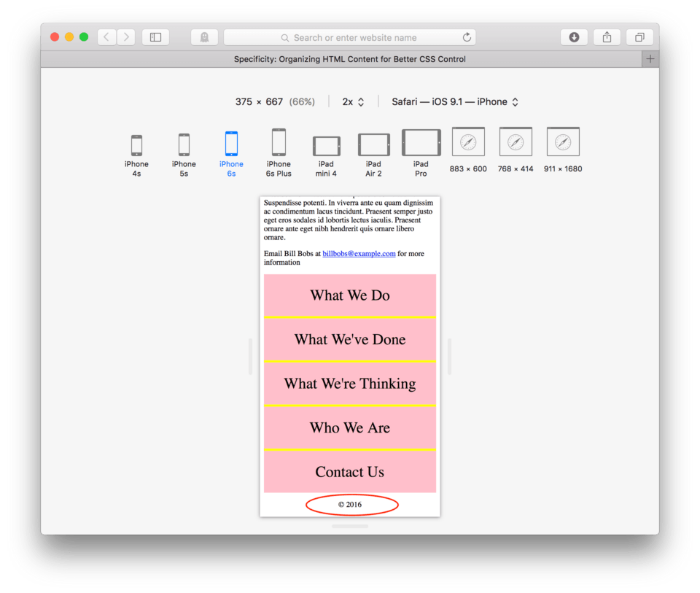The width and height of the screenshot is (700, 593).
Task: Select the iPad Air 2 device preset
Action: click(x=373, y=155)
